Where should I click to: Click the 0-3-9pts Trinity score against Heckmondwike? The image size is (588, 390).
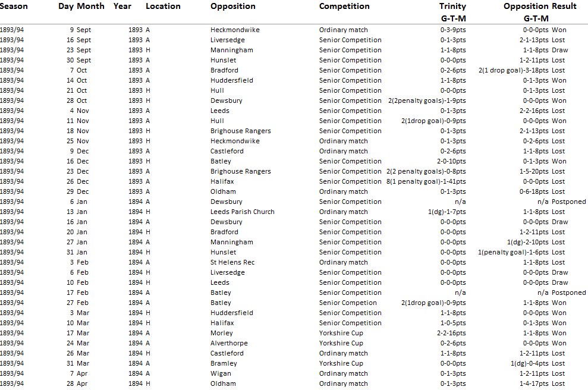pos(454,30)
